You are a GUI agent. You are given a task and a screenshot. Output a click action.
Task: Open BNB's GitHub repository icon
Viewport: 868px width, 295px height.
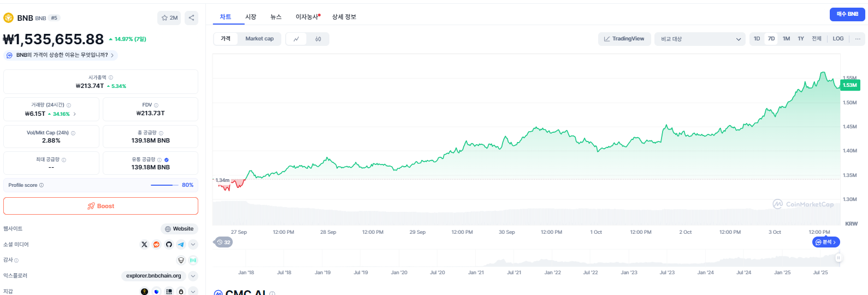(169, 245)
